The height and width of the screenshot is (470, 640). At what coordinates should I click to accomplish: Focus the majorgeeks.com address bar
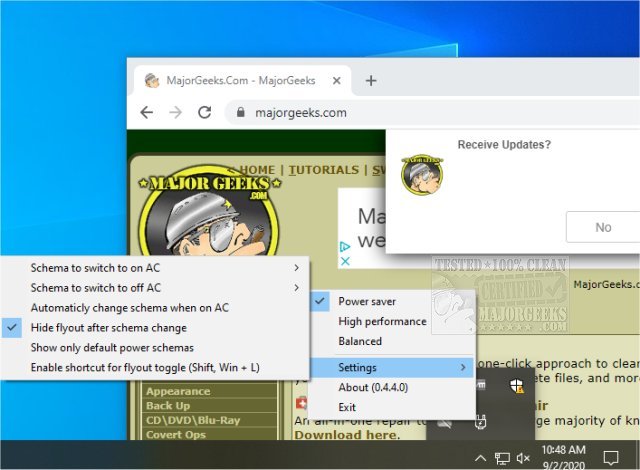432,112
